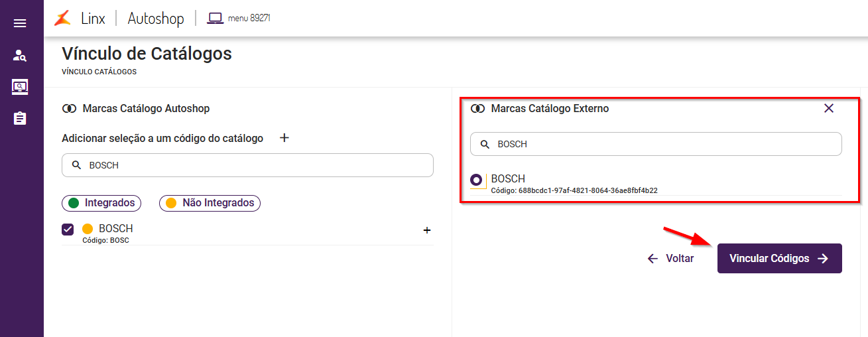Click the Autoshop title in the header
Screen dimensions: 868x337
click(156, 19)
